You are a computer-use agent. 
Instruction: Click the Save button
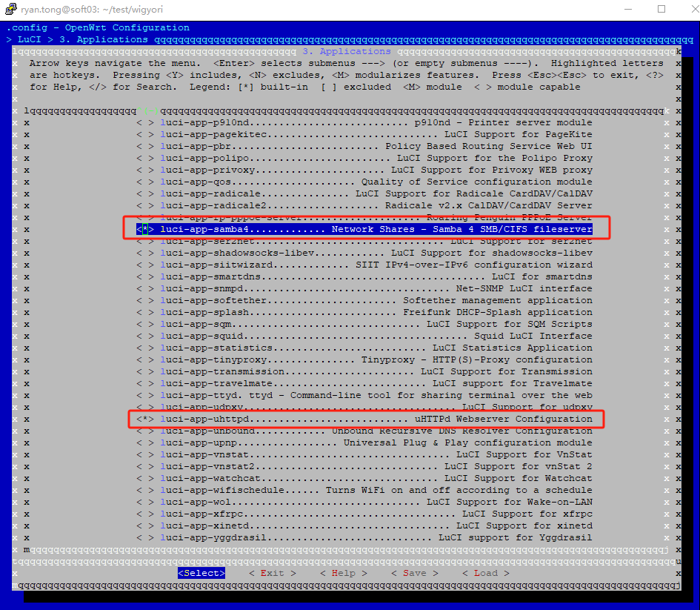414,573
